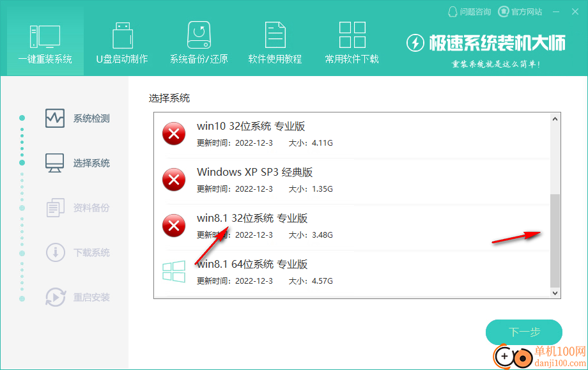588x370 pixels.
Task: Click the 资料备份 documents icon
Action: (55, 207)
